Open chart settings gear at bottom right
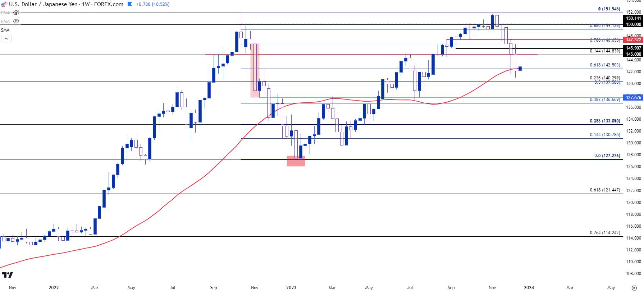The height and width of the screenshot is (292, 644). tap(634, 288)
